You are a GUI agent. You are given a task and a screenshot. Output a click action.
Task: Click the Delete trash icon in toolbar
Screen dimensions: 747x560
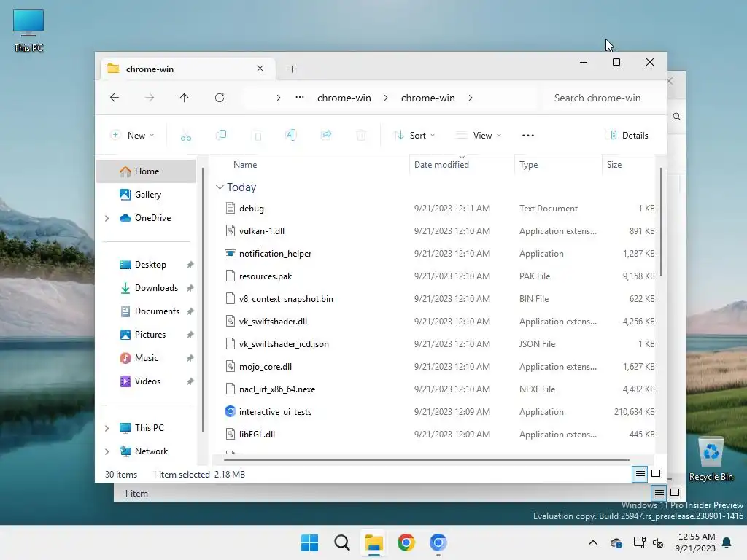[x=361, y=135]
